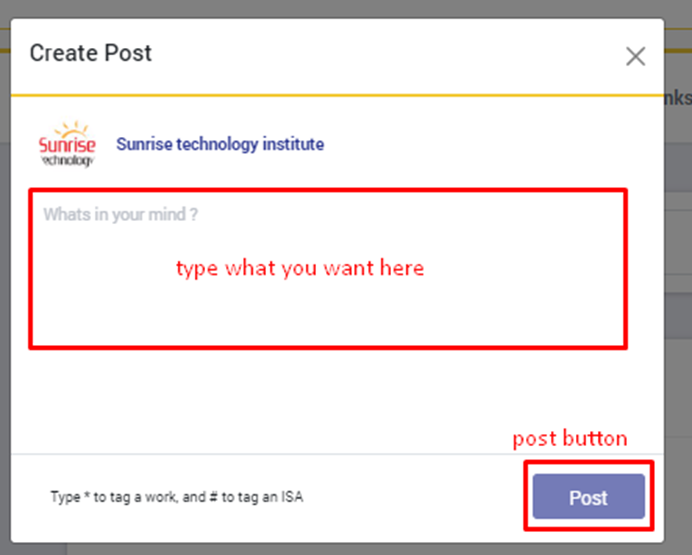
Task: Click the yellow divider line under Create Post
Action: coord(330,95)
